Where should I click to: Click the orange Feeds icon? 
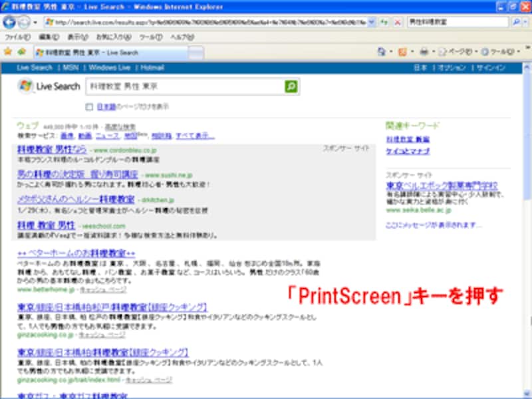402,52
